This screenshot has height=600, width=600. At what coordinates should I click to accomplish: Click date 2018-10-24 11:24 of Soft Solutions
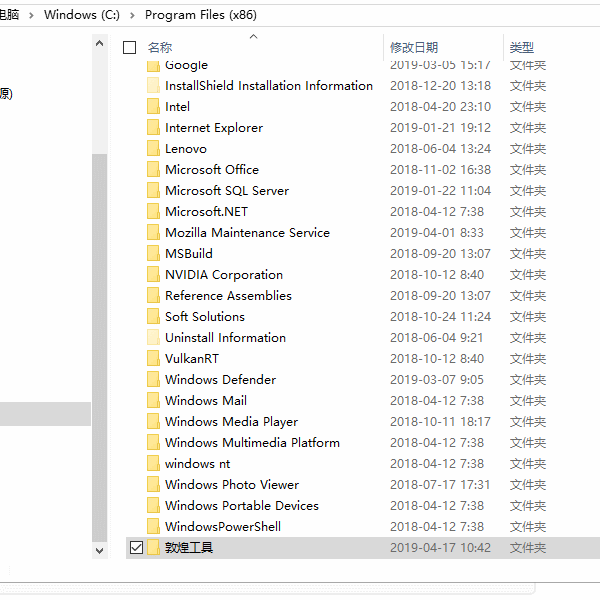[440, 317]
